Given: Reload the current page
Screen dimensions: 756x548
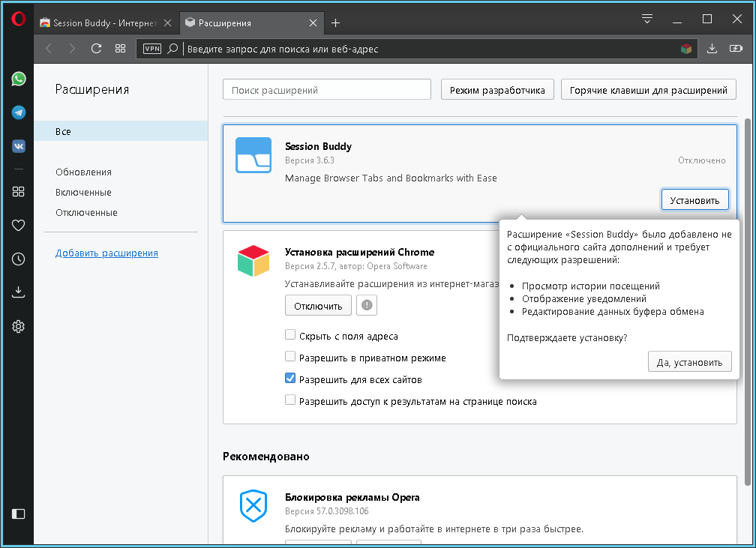Looking at the screenshot, I should pyautogui.click(x=96, y=49).
